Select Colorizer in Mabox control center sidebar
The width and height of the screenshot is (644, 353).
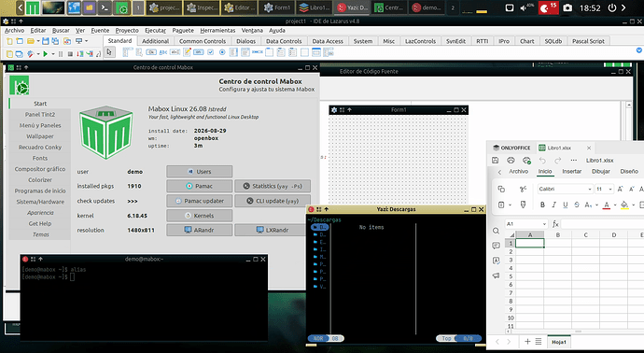point(40,180)
